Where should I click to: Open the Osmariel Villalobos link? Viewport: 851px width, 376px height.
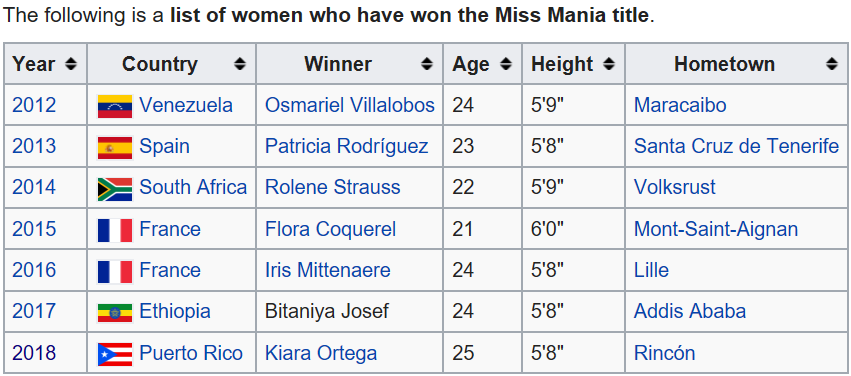tap(350, 105)
